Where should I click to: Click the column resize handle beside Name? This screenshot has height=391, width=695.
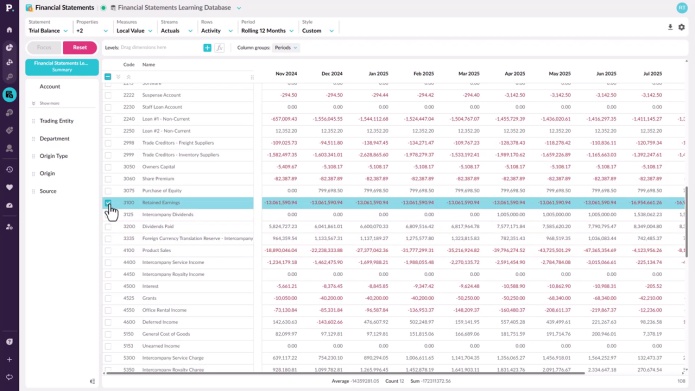pyautogui.click(x=252, y=77)
